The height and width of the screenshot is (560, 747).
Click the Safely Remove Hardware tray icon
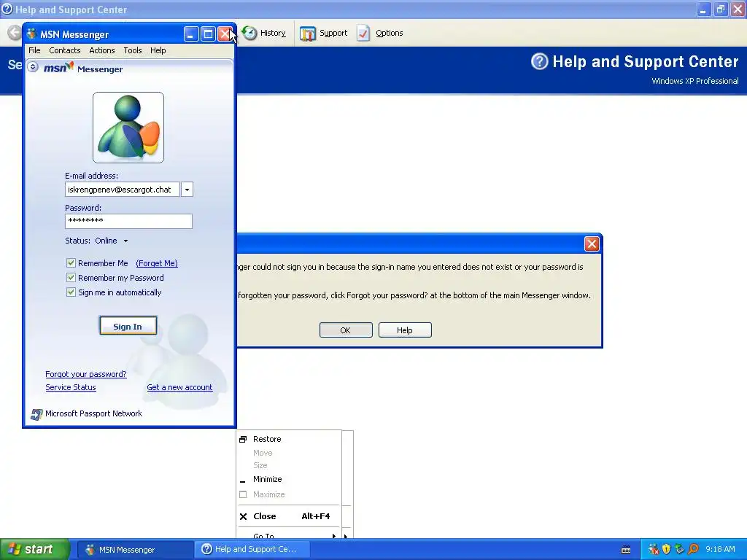coord(680,550)
